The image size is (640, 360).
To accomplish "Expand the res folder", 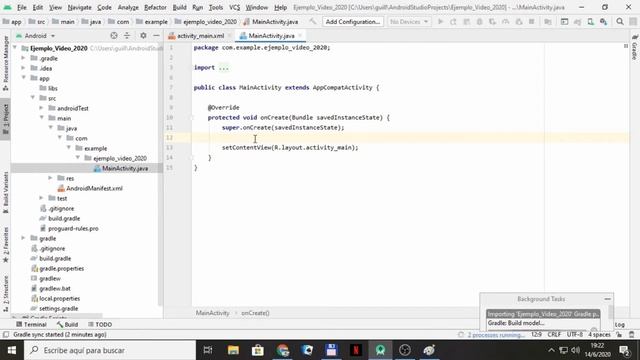I will pos(51,178).
